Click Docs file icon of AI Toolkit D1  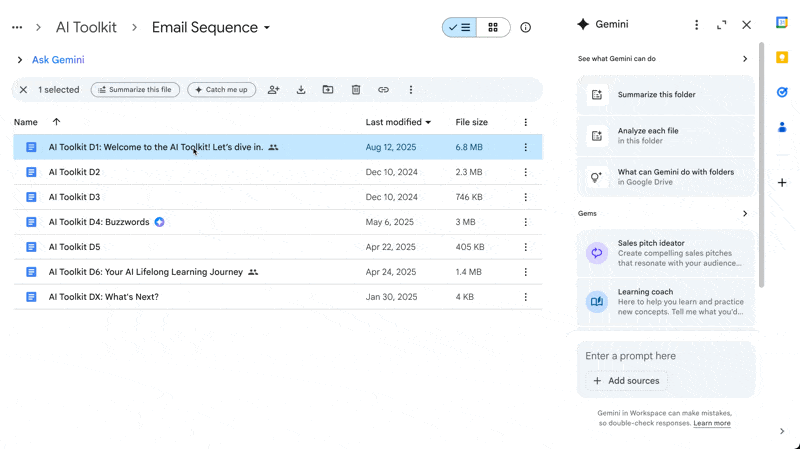click(31, 147)
